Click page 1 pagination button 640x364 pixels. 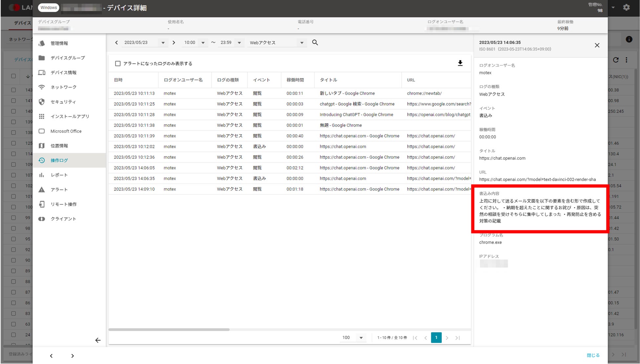(436, 338)
